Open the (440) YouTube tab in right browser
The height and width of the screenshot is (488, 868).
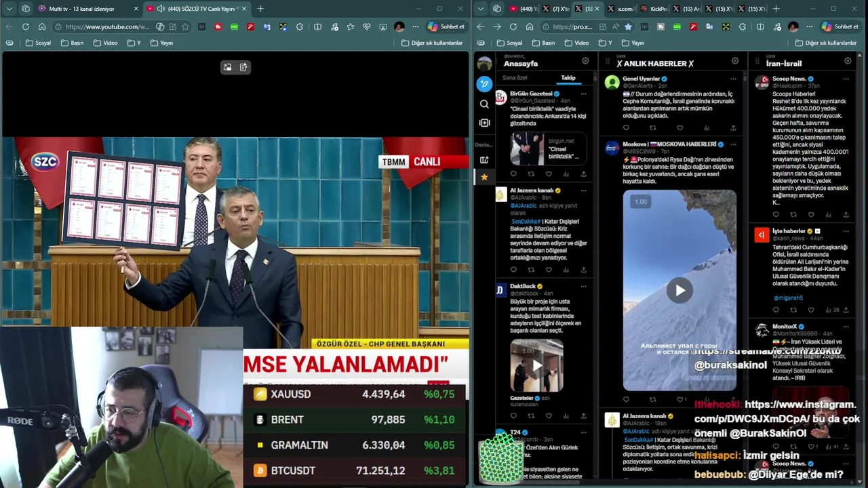(522, 9)
